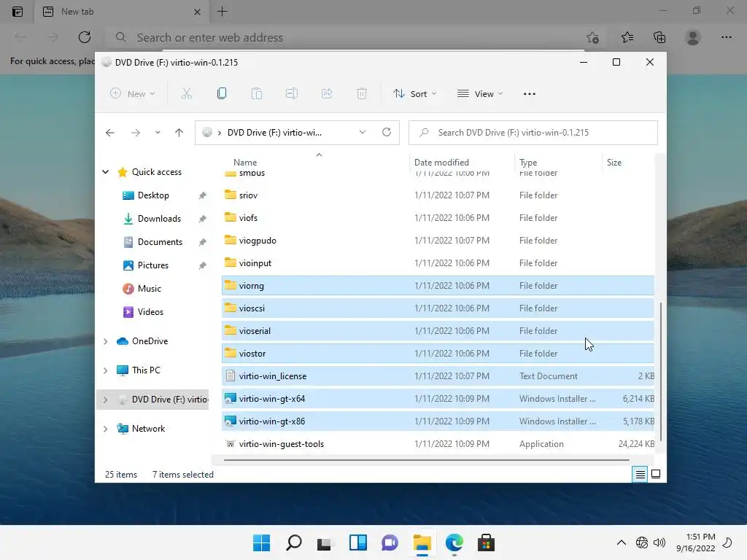747x560 pixels.
Task: Select Videos in navigation pane
Action: point(150,312)
